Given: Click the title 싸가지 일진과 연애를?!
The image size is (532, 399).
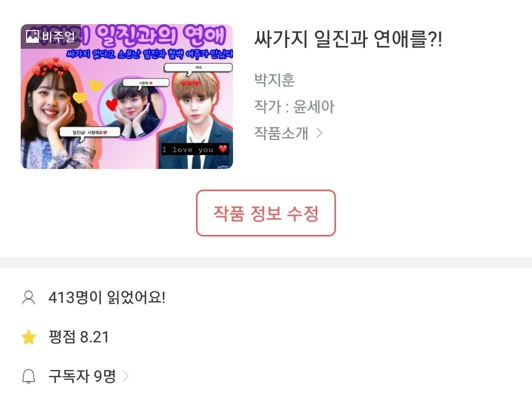Looking at the screenshot, I should pos(348,39).
